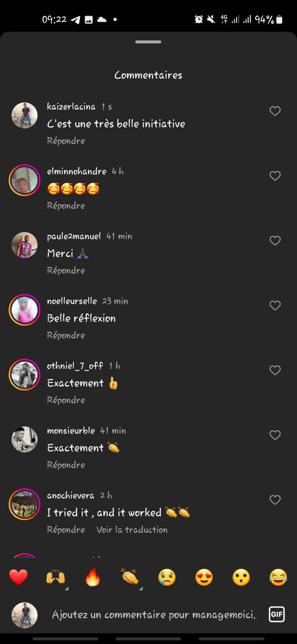Open othniel_7_off's profile picture story
The width and height of the screenshot is (297, 644).
[24, 374]
